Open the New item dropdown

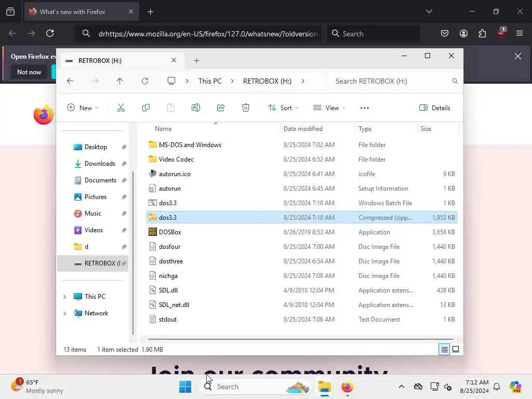click(83, 108)
